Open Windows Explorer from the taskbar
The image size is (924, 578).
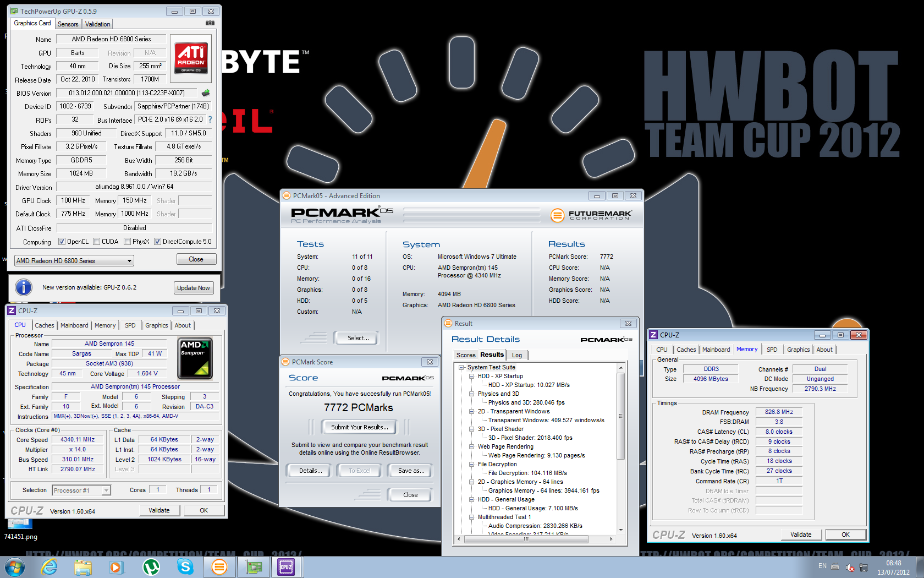(83, 567)
